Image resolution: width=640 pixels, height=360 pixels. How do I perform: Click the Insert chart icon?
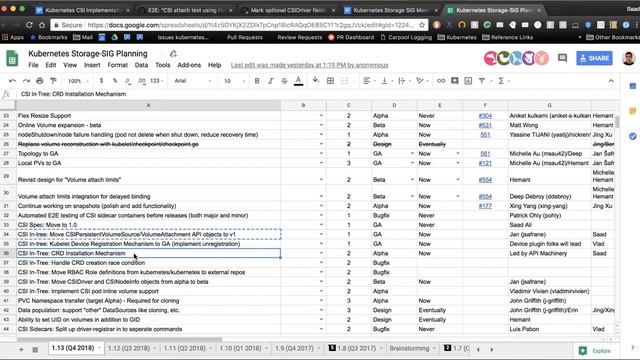tap(468, 81)
